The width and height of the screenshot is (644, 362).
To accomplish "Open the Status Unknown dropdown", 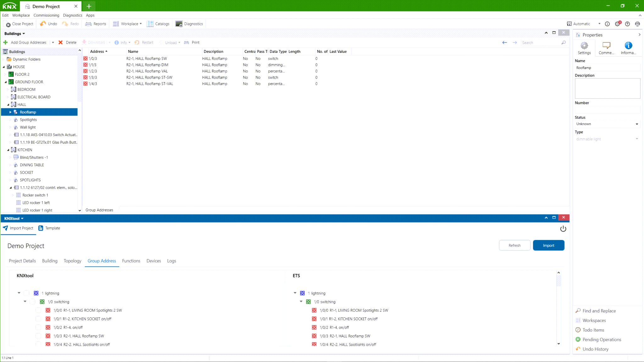I will [x=607, y=124].
